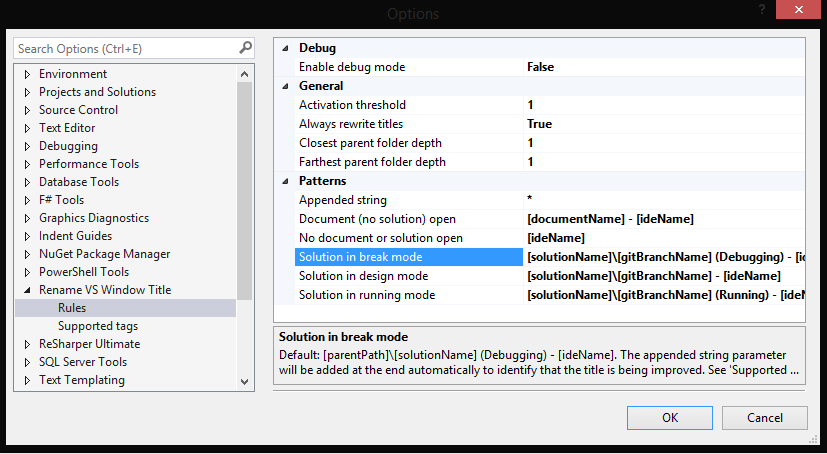Image resolution: width=827 pixels, height=454 pixels.
Task: Click the False value for debug mode
Action: click(x=540, y=67)
